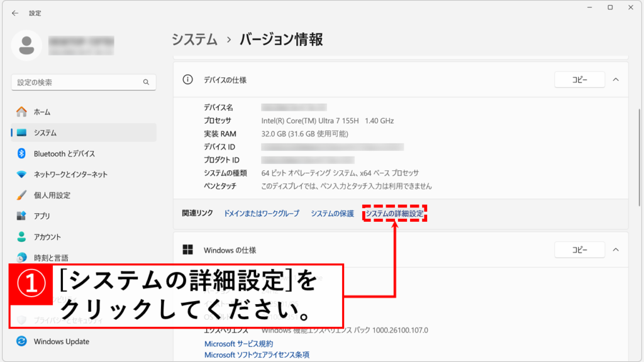644x362 pixels.
Task: Select the アカウント person icon
Action: tap(22, 237)
